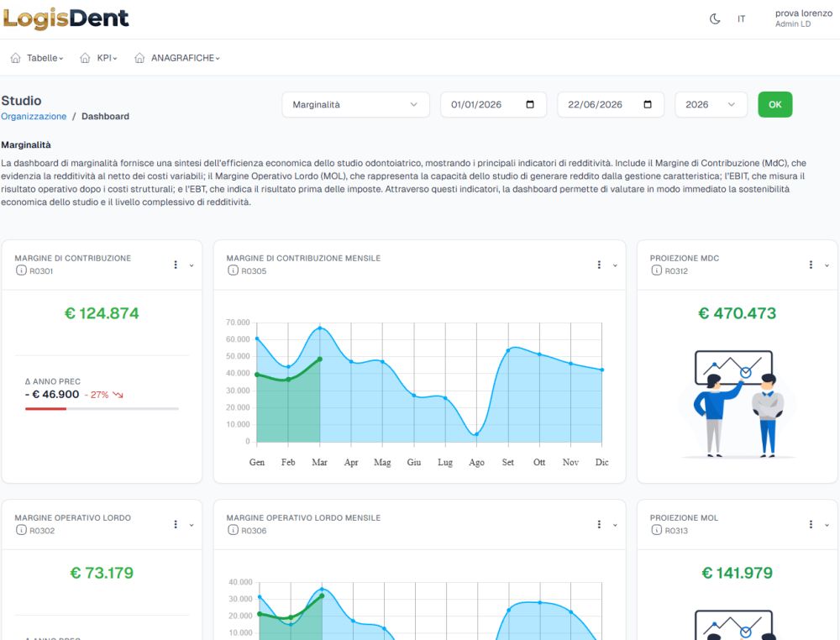This screenshot has width=840, height=640.
Task: Click the € 470.473 projection value
Action: [x=737, y=313]
